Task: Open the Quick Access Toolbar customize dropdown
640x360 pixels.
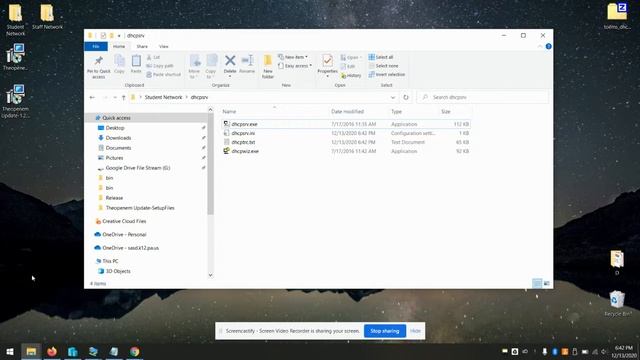Action: click(x=119, y=36)
